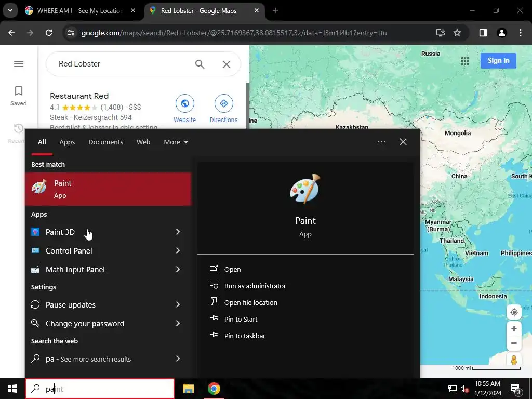Switch to Documents search filter

[105, 142]
